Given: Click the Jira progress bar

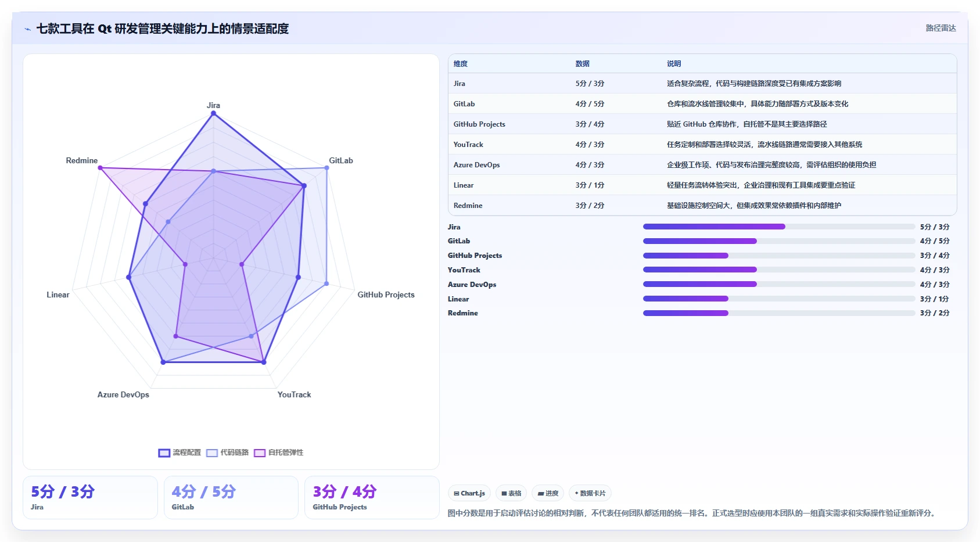Looking at the screenshot, I should [x=779, y=227].
